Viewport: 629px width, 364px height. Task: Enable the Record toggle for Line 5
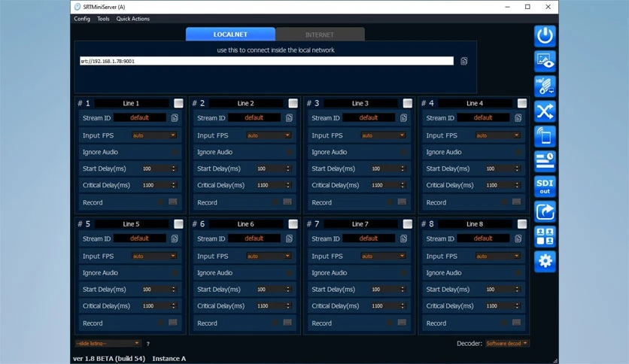click(160, 323)
